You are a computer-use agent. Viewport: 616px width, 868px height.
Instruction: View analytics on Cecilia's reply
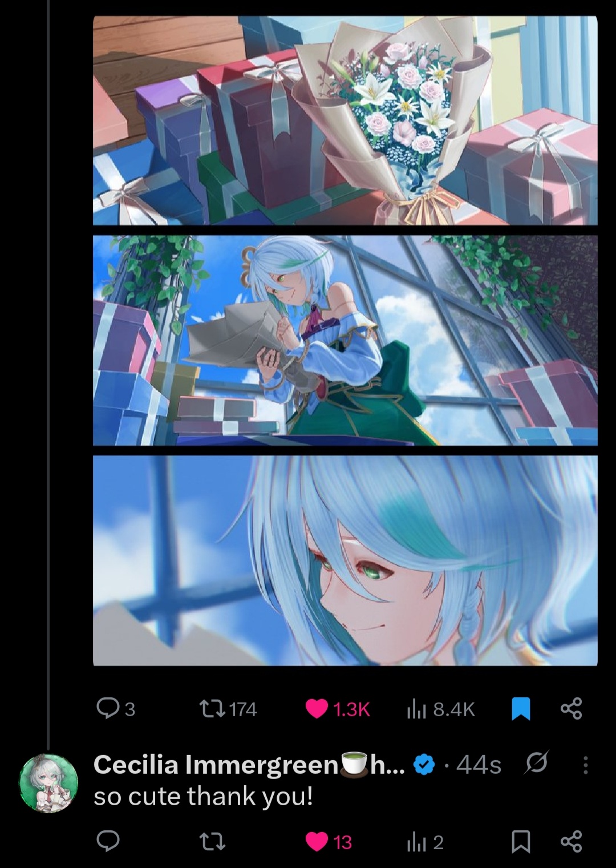(x=425, y=842)
